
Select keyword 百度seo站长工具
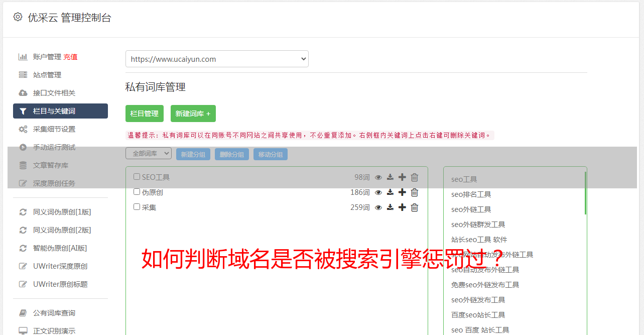tap(478, 315)
